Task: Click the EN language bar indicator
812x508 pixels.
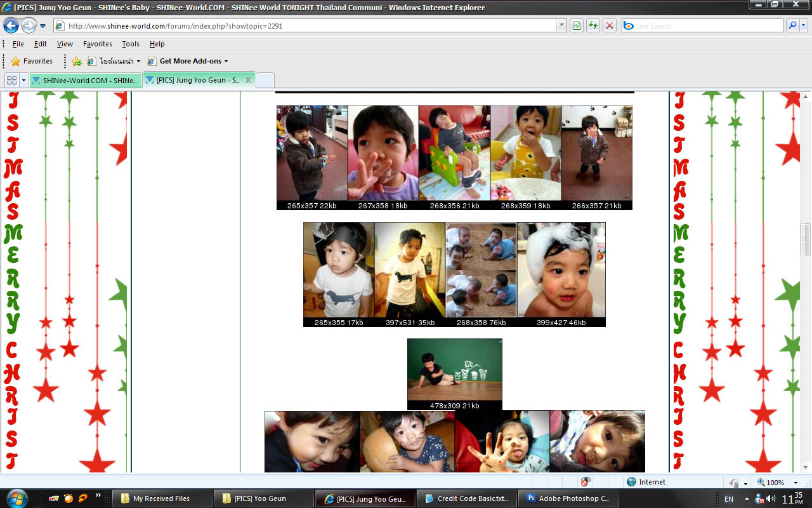Action: pyautogui.click(x=729, y=499)
